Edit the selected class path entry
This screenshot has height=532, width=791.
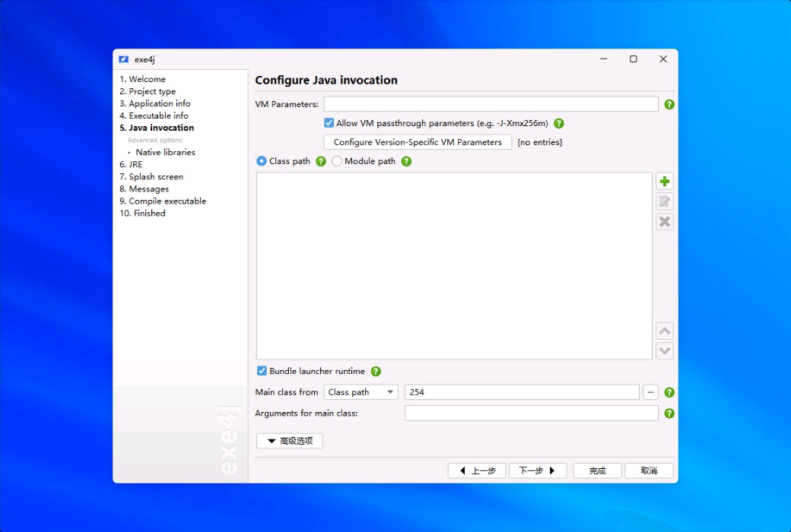click(665, 201)
